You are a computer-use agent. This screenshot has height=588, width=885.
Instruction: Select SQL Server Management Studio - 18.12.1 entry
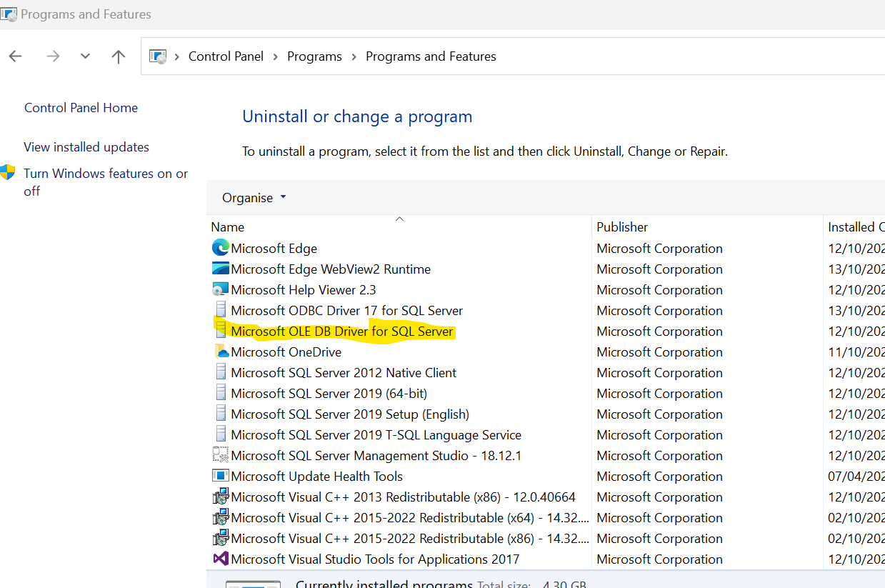tap(376, 456)
